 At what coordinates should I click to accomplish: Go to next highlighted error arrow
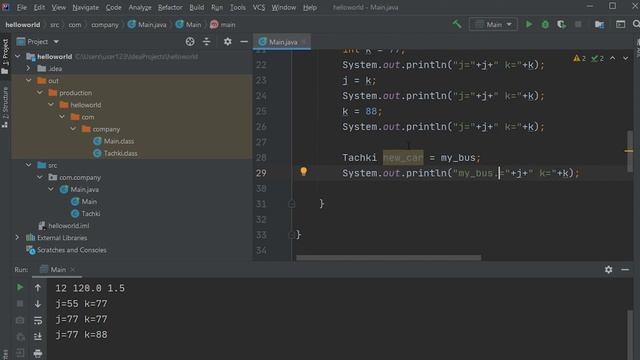click(625, 58)
